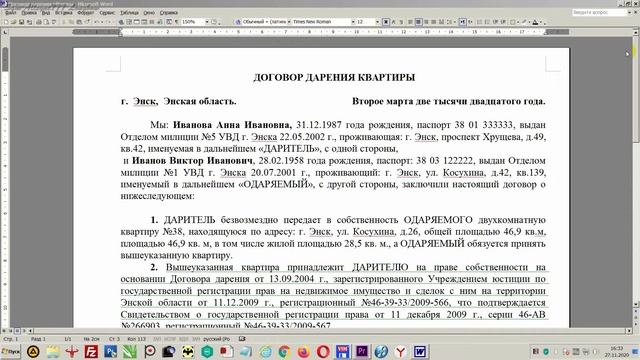Launch Firefox from the taskbar

(303, 351)
